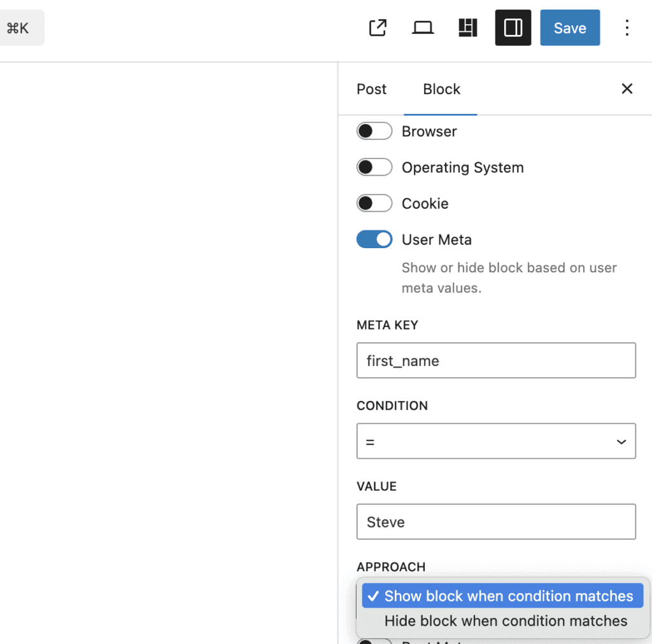Disable the User Meta visibility control
The width and height of the screenshot is (652, 644).
point(374,239)
